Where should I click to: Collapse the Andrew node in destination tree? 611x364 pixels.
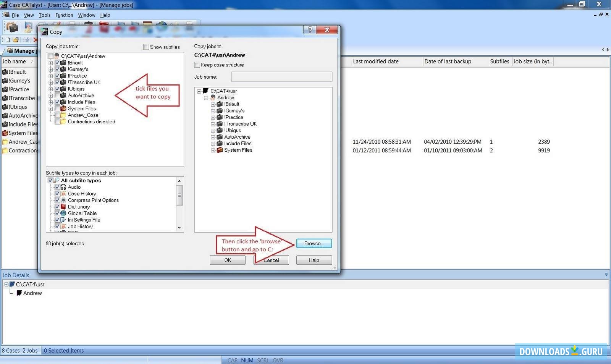(206, 98)
